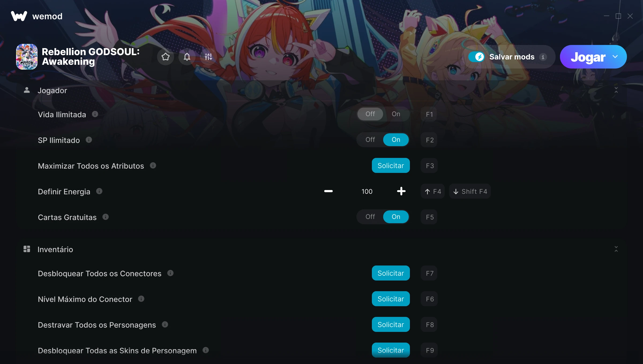Open mod settings sliders icon

coord(208,57)
